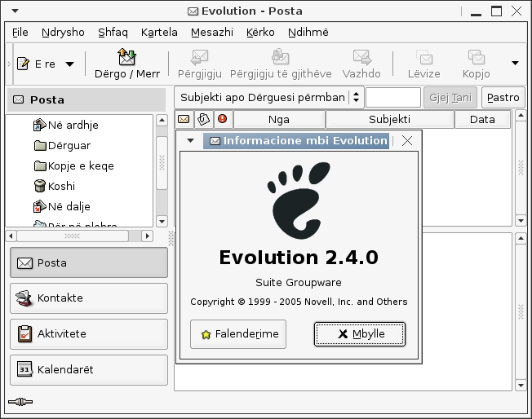
Task: Click the Aktivitete clipboard icon
Action: tap(24, 334)
